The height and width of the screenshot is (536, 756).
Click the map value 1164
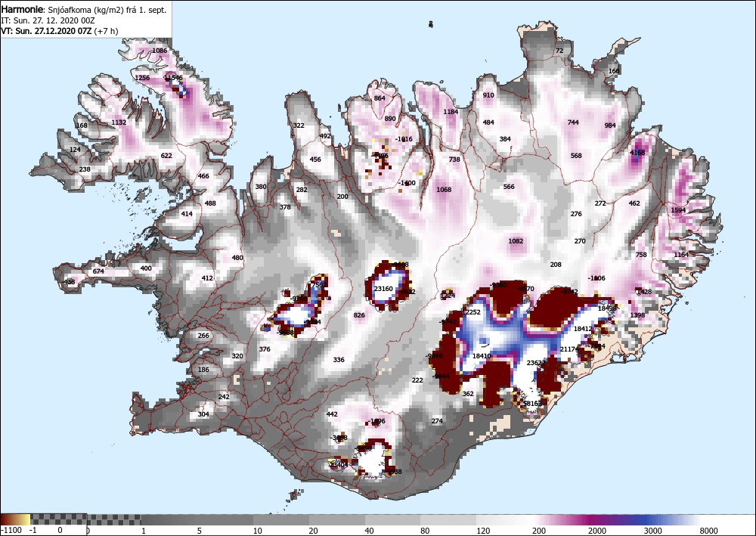coord(681,255)
